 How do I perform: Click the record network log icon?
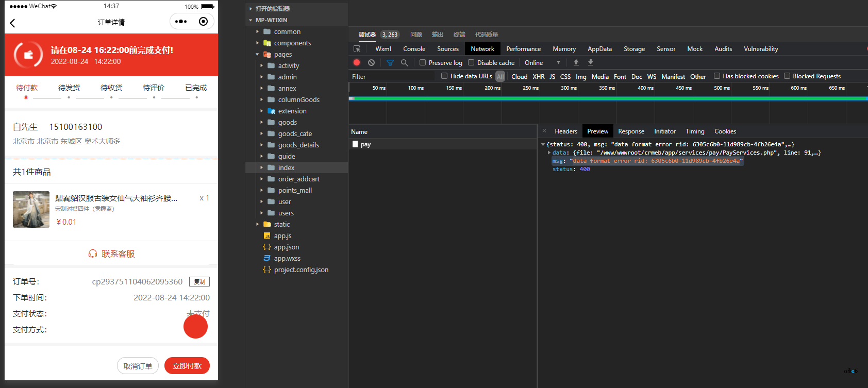pos(357,62)
